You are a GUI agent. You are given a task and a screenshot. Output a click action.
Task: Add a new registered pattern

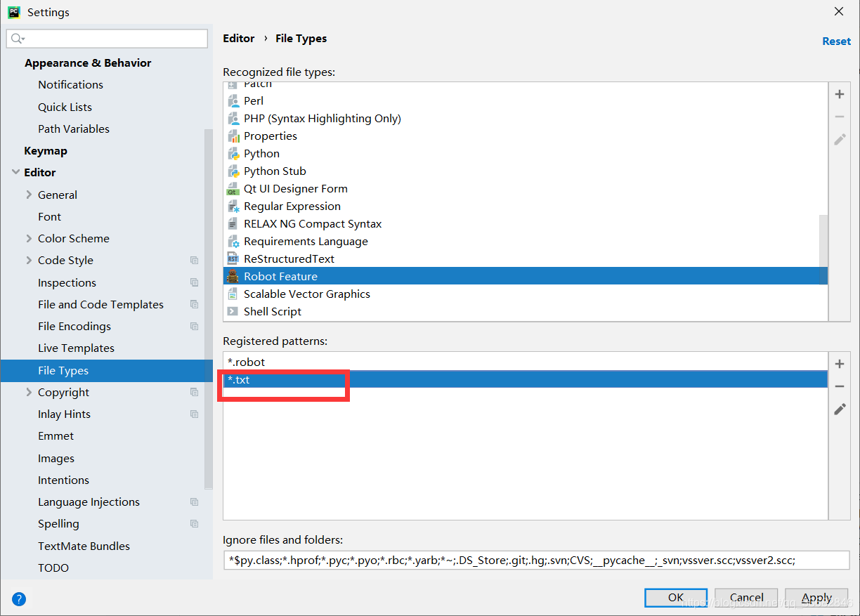(x=840, y=364)
